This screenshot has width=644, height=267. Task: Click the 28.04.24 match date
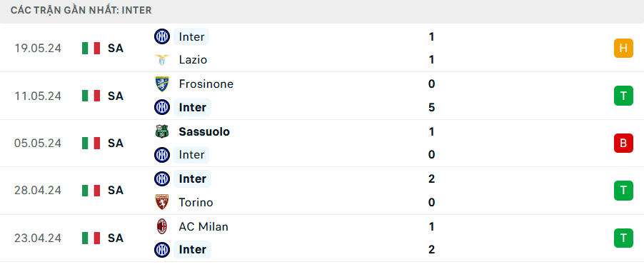pyautogui.click(x=38, y=191)
